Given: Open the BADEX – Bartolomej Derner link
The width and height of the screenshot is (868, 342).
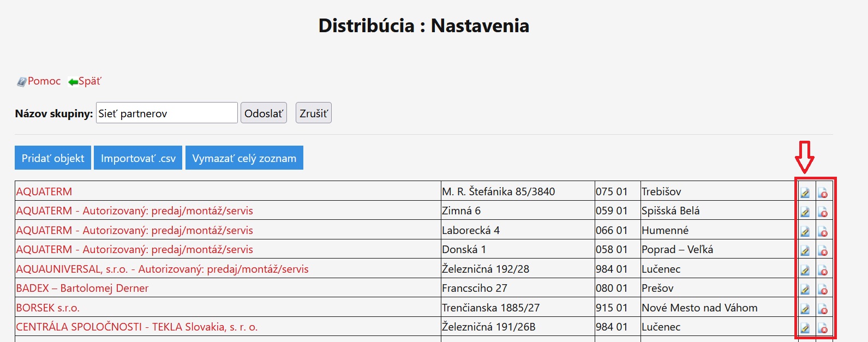Looking at the screenshot, I should coord(82,288).
